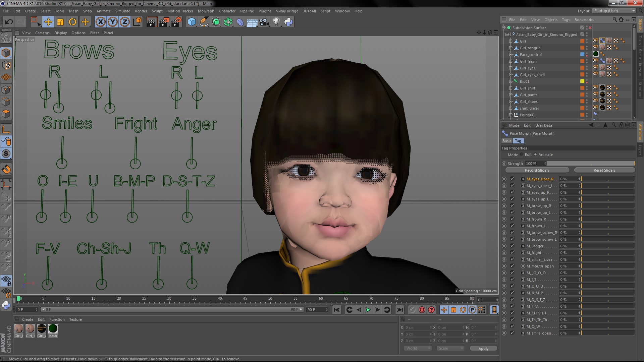Select the Animate mode radio button

coord(535,155)
